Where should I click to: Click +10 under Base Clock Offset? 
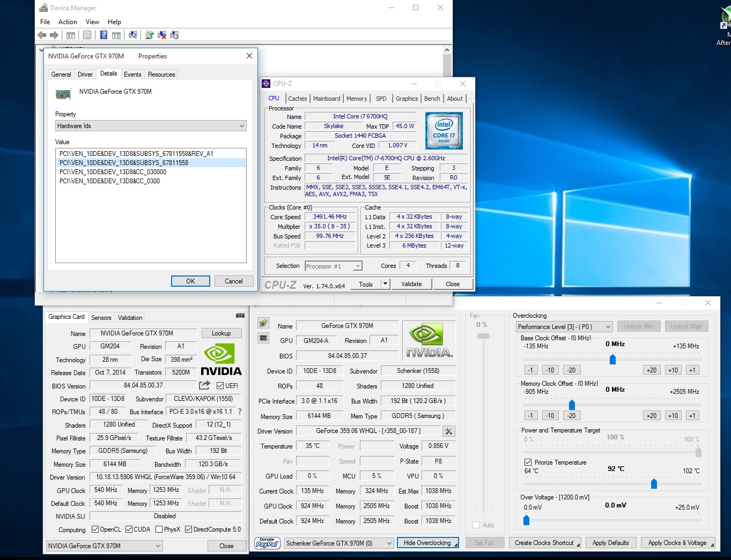click(x=673, y=370)
